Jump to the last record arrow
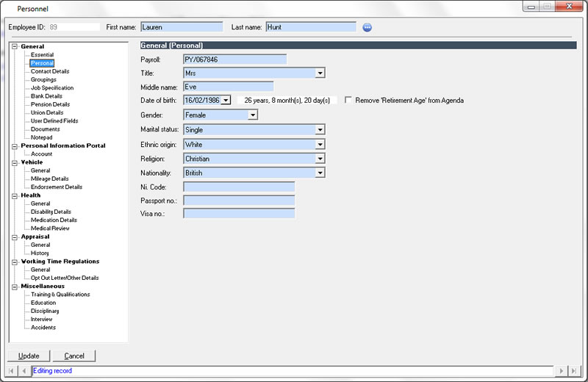The height and width of the screenshot is (382, 588). pos(575,371)
